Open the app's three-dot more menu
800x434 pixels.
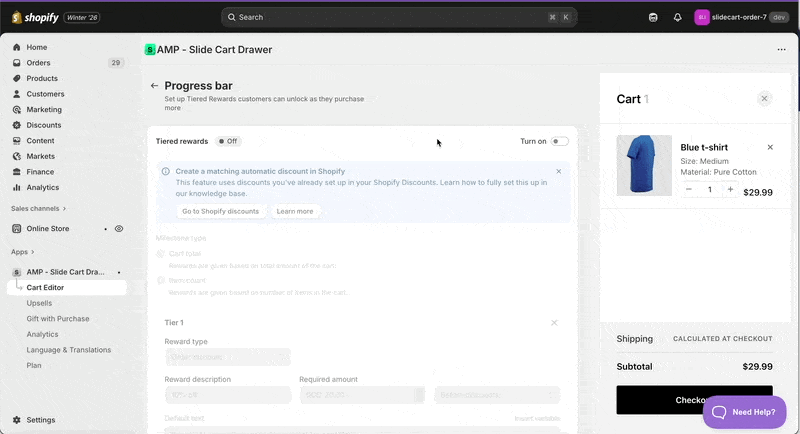[781, 49]
